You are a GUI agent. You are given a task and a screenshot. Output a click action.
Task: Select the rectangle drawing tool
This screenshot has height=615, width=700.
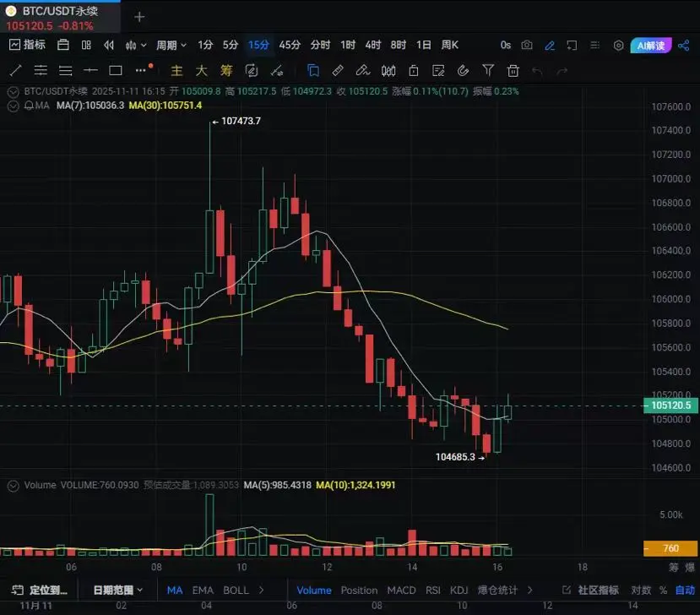tap(116, 70)
